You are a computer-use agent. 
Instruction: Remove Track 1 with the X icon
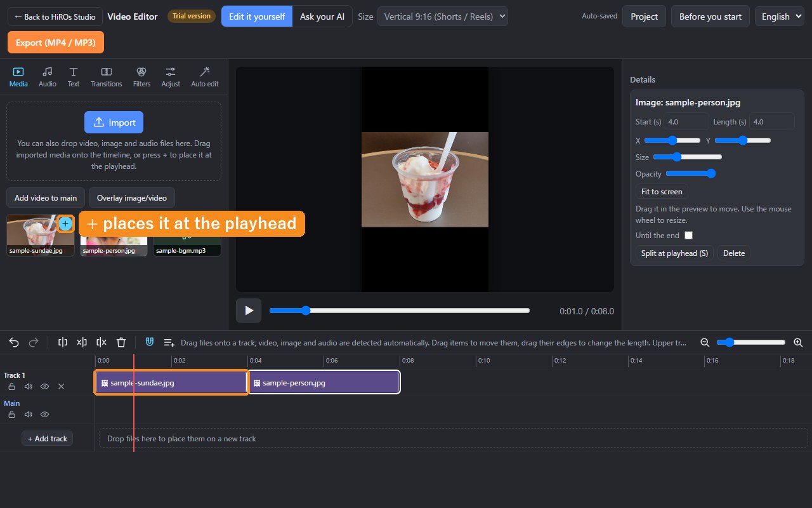[x=61, y=386]
